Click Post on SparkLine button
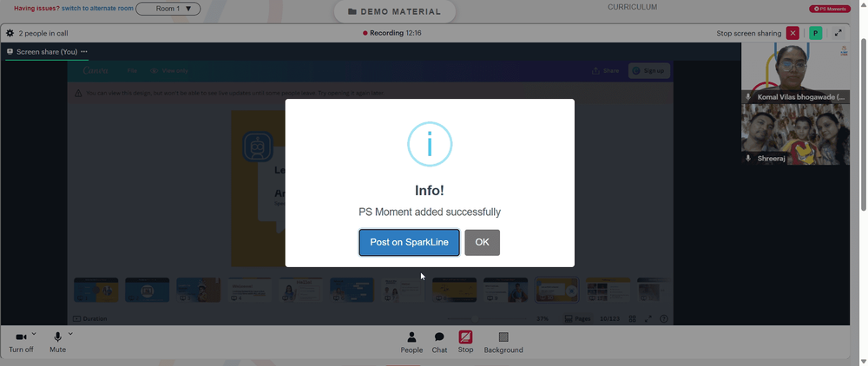 coord(409,243)
